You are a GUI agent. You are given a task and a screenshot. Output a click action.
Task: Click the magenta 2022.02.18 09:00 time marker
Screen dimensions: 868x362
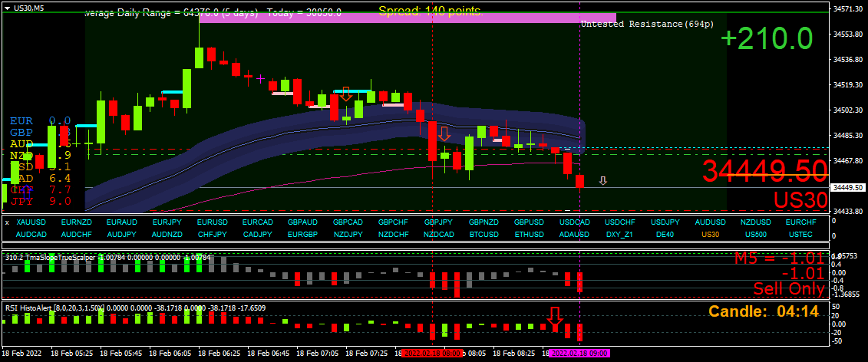click(579, 353)
